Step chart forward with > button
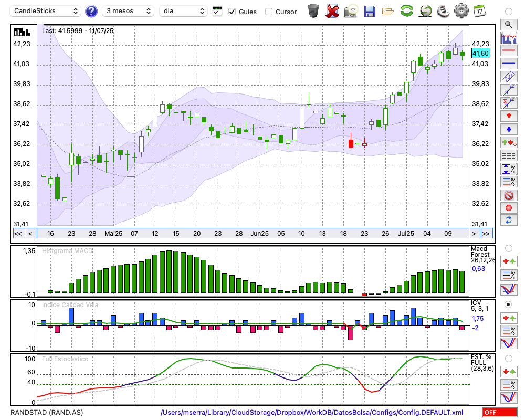Screen dimensions: 525x420 [x=474, y=234]
